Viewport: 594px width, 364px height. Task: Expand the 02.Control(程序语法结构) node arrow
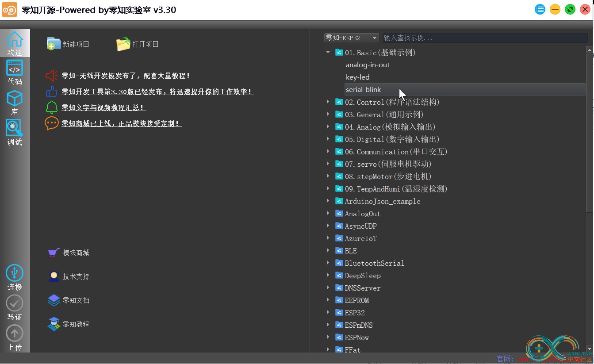point(328,102)
